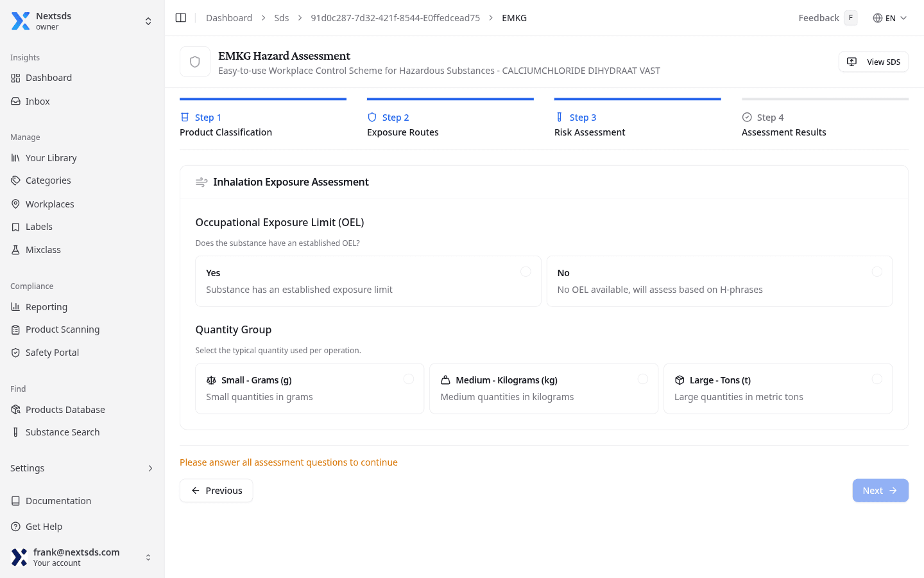
Task: Select the No OEL radio button
Action: tap(877, 272)
